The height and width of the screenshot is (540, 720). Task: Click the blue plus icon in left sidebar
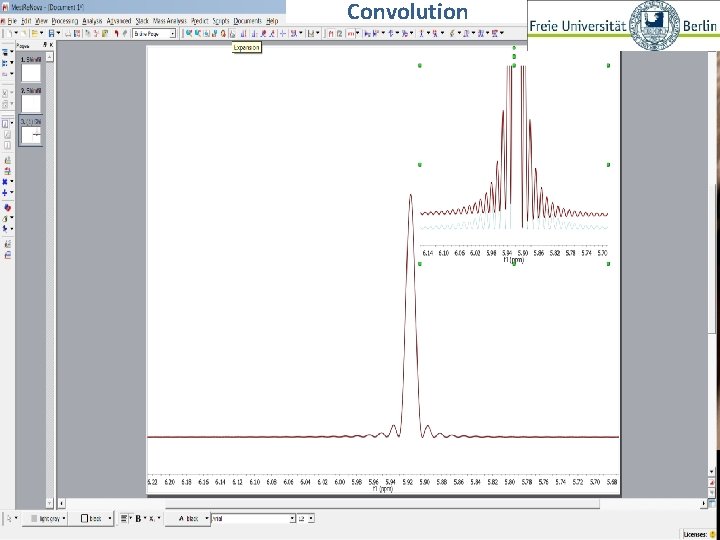click(5, 192)
